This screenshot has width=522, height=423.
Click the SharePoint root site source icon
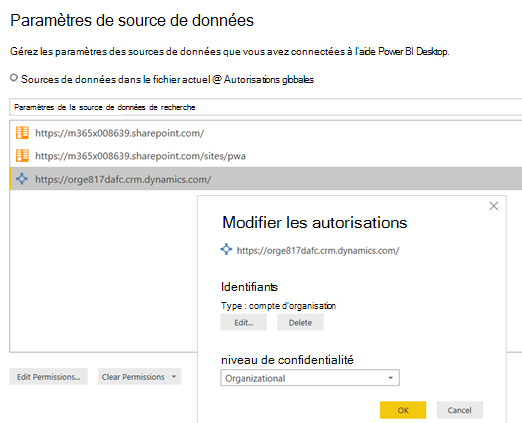[x=22, y=133]
